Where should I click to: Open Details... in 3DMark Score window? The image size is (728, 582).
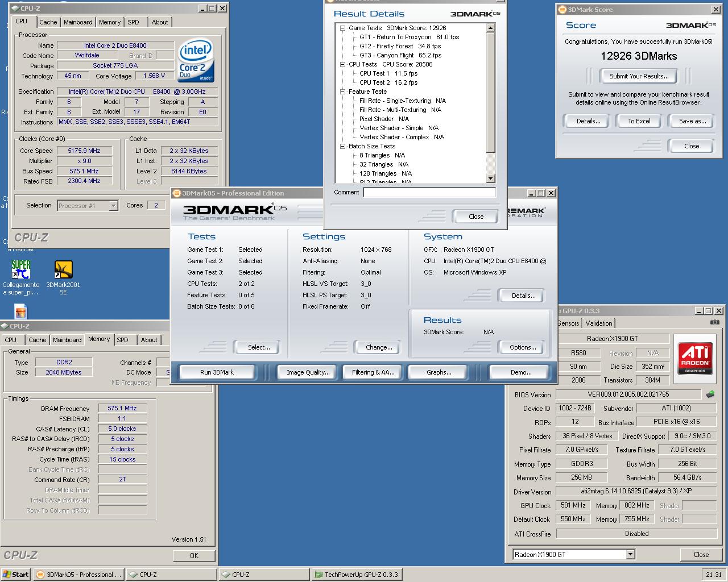tap(588, 121)
